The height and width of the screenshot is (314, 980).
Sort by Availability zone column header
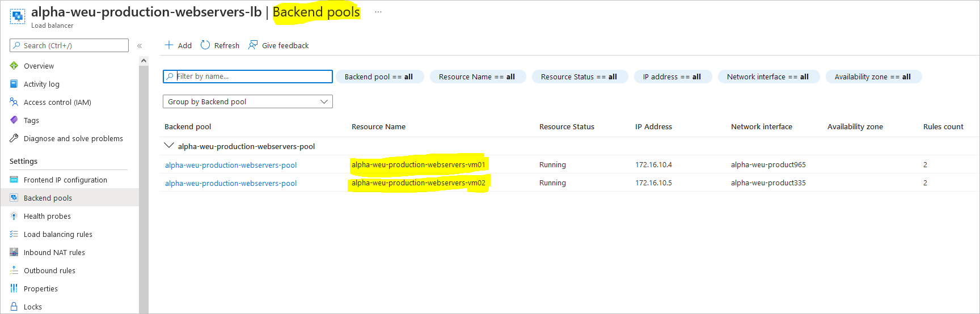click(855, 126)
